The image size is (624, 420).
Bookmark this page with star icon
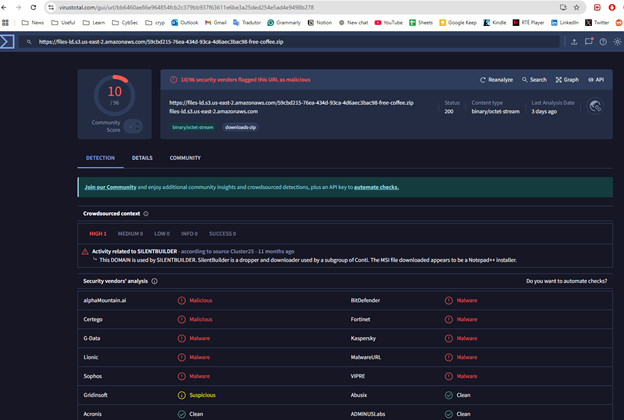(x=576, y=7)
